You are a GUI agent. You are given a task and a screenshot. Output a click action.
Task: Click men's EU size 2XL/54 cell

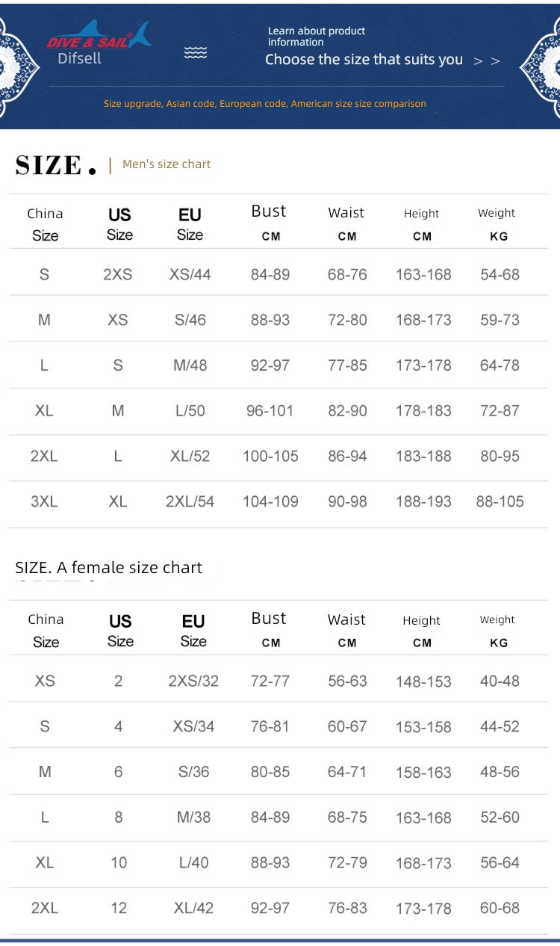(190, 501)
